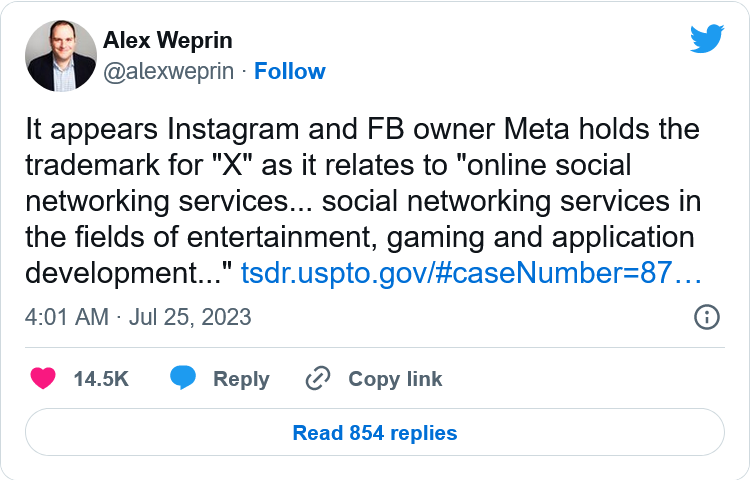Click the 4:01 AM Jul 25, 2023 timestamp
Screen dimensions: 750x480
(138, 317)
